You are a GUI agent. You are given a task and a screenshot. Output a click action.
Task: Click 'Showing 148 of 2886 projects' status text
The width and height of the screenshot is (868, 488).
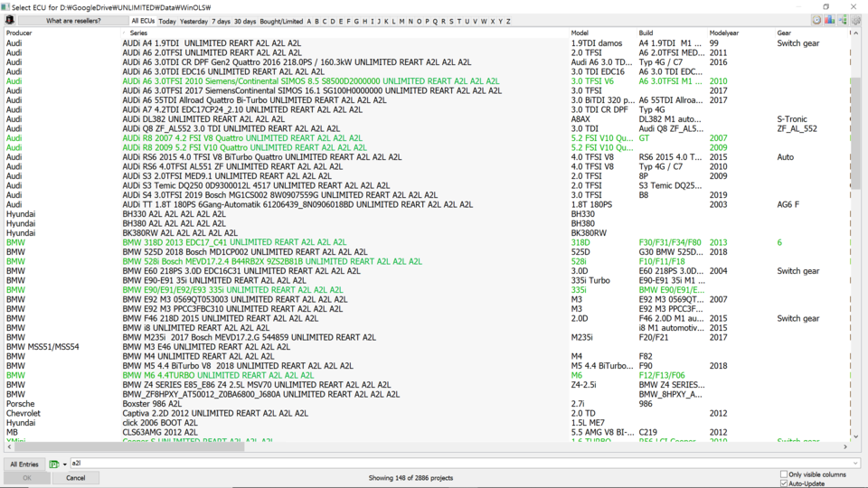click(410, 477)
